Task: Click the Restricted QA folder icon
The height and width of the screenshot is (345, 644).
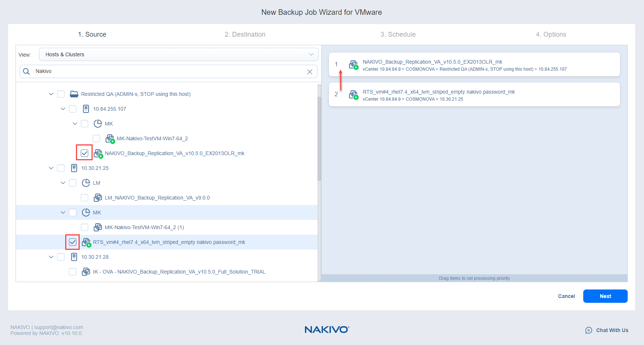Action: click(74, 94)
